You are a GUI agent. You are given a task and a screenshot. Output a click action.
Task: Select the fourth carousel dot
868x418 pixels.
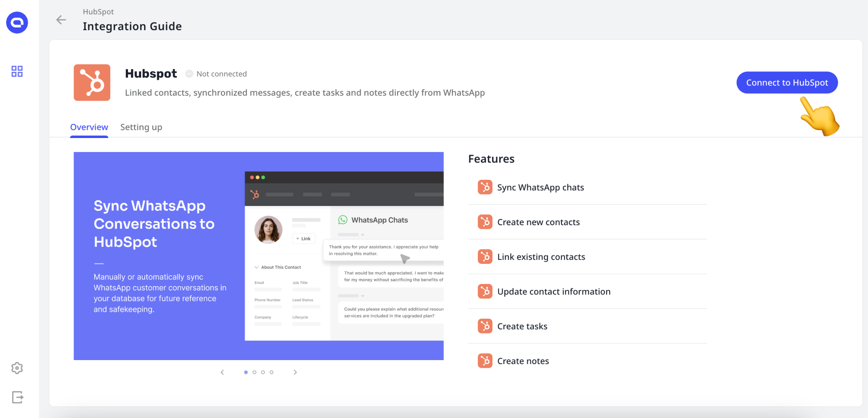pos(271,372)
